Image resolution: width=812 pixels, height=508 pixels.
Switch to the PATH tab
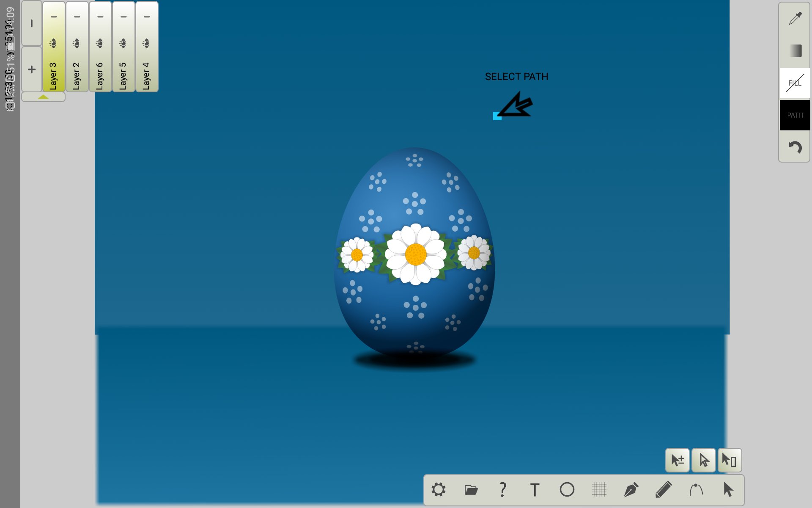[x=795, y=115]
